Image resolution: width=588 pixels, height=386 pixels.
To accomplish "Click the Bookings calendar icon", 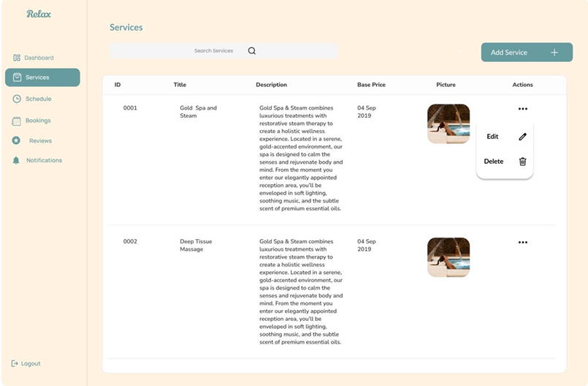I will point(17,121).
